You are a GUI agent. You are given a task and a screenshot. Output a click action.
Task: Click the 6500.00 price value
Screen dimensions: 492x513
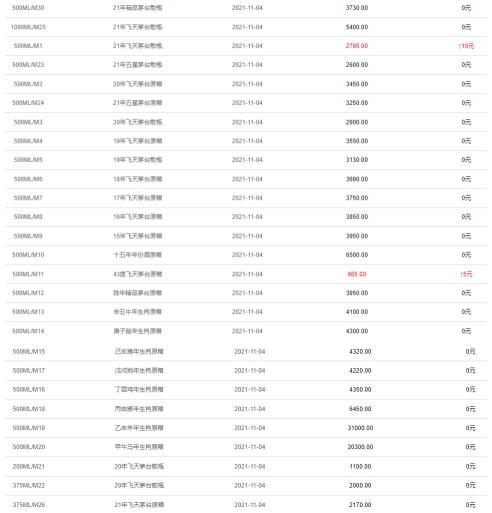click(357, 255)
